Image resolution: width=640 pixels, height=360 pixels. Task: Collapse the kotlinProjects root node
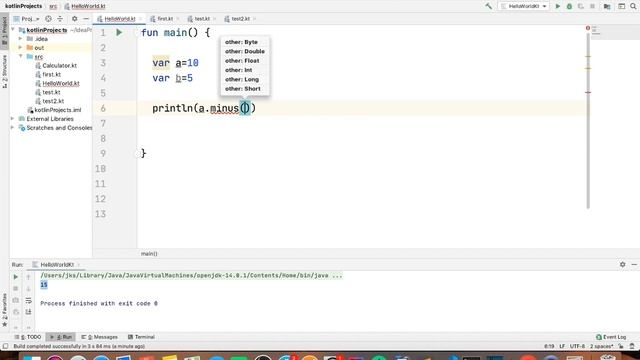[x=13, y=30]
